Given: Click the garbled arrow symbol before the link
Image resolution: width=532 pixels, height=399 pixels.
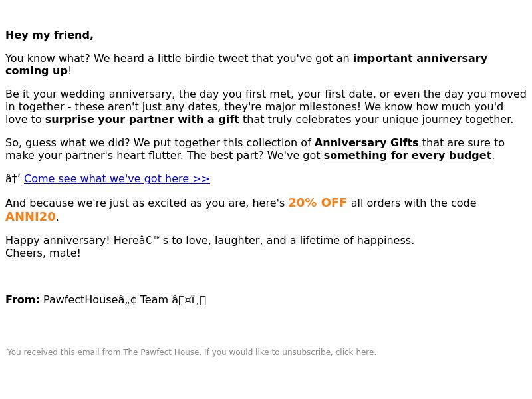Looking at the screenshot, I should click(13, 178).
